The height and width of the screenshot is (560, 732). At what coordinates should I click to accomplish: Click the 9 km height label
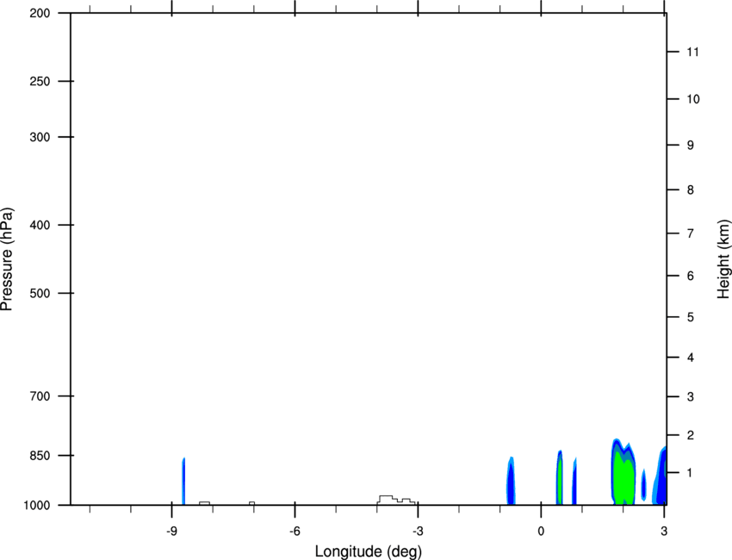[x=691, y=146]
